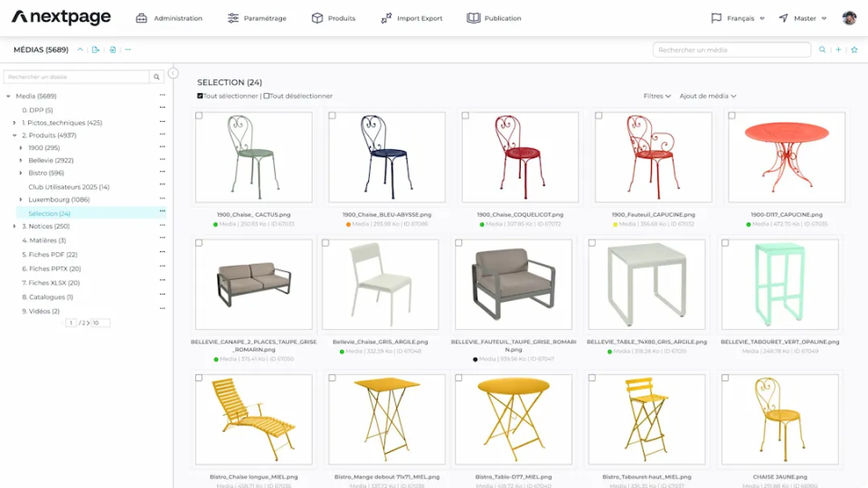
Task: Open the three-dot menu for Bellevie folder
Action: [x=163, y=160]
